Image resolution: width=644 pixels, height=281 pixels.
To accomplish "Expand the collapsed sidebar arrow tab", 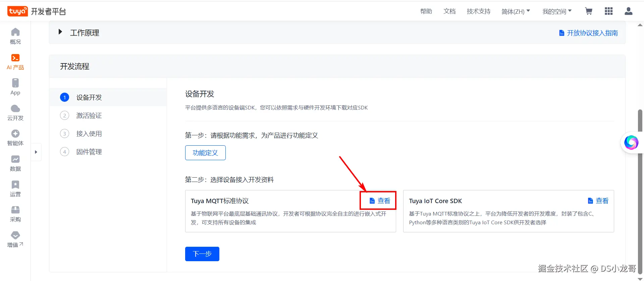I will pyautogui.click(x=36, y=152).
